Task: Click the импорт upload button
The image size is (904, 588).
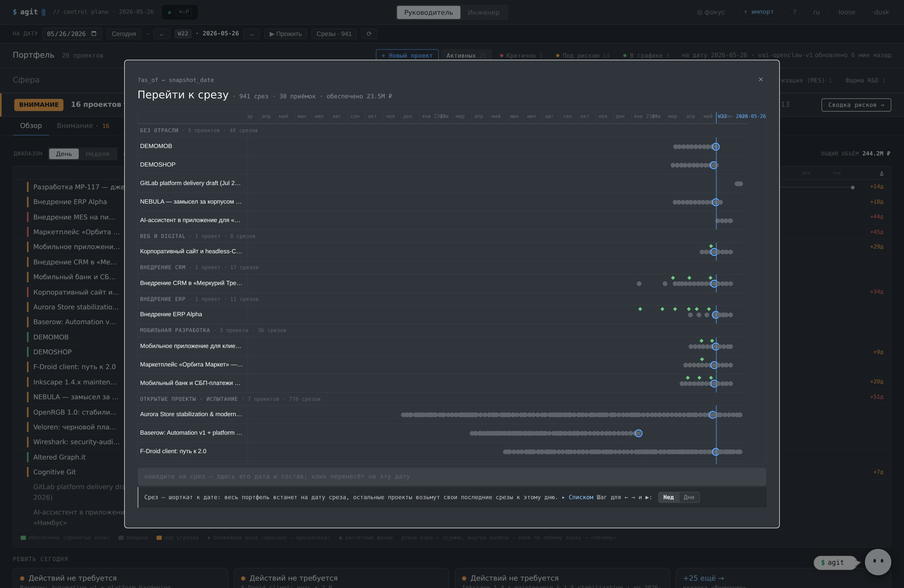Action: (x=759, y=12)
